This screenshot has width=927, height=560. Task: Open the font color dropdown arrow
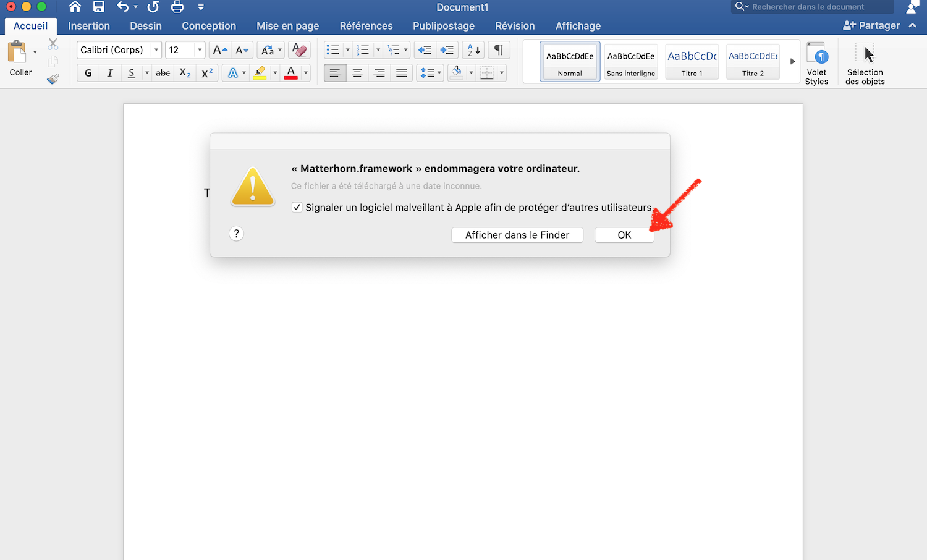click(x=306, y=73)
